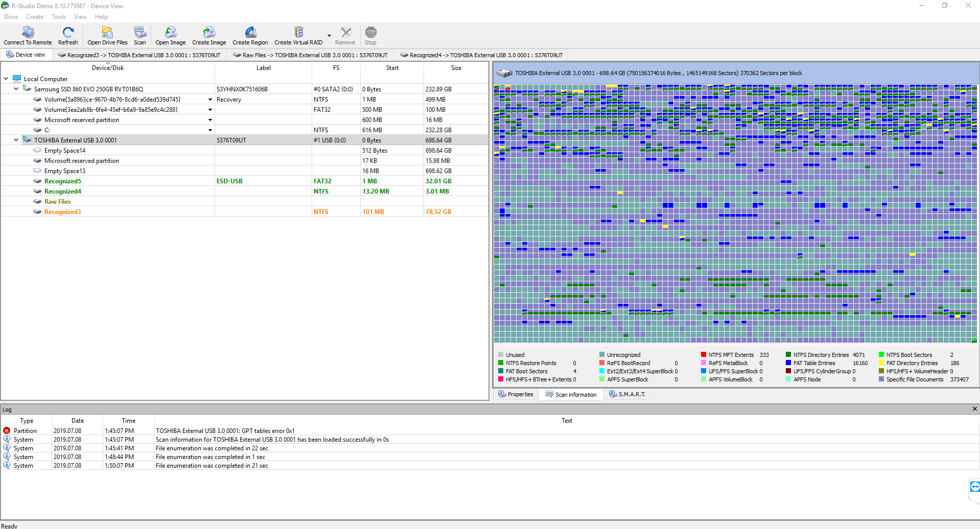Close the Log panel
Viewport: 980px width, 529px height.
click(974, 409)
